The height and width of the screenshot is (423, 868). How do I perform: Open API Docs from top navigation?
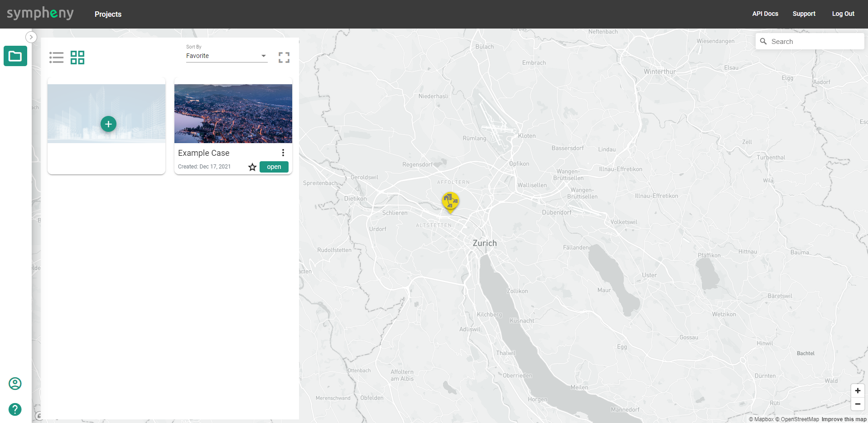tap(765, 14)
